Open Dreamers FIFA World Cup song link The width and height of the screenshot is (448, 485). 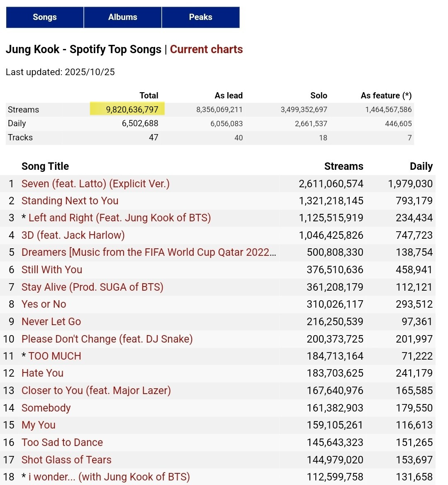pyautogui.click(x=149, y=252)
